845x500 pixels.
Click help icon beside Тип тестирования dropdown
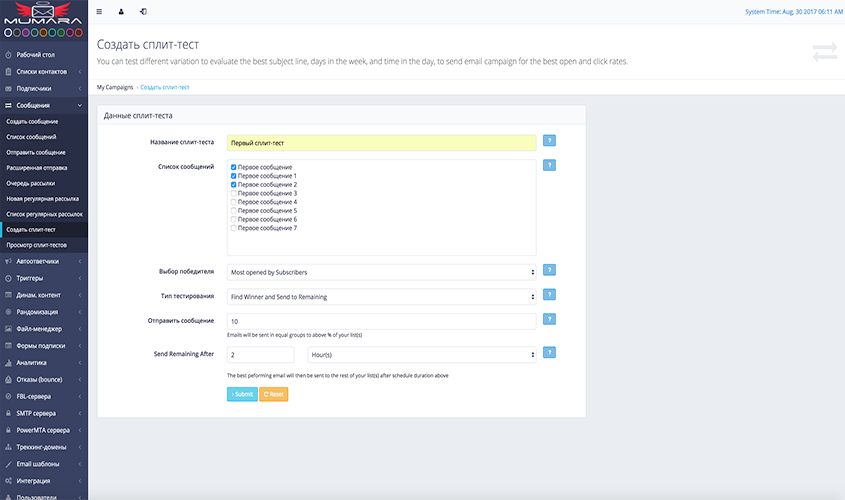[x=549, y=295]
